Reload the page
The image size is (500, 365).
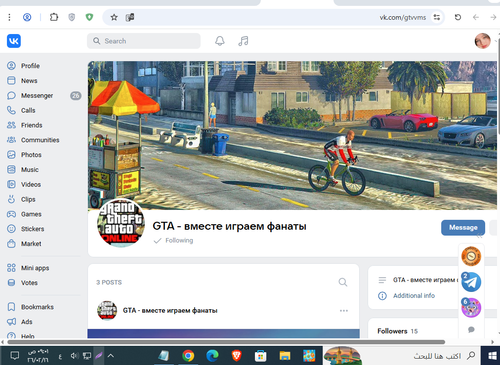(458, 17)
